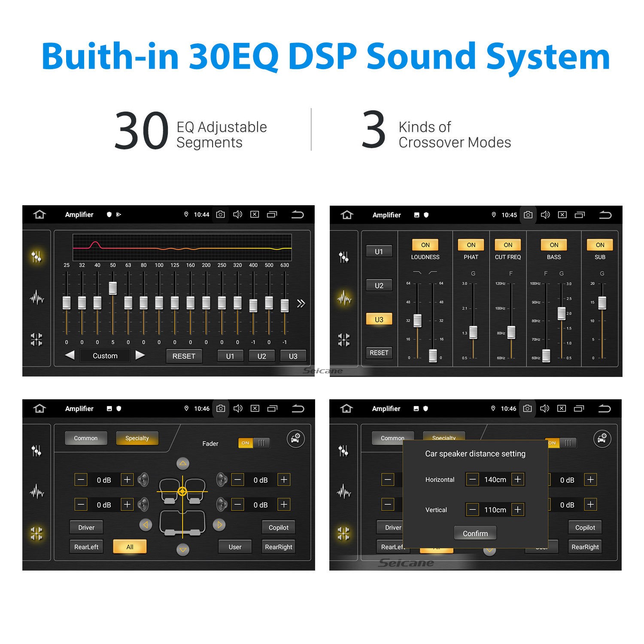Image resolution: width=644 pixels, height=644 pixels.
Task: Select User position in fader screen
Action: (x=235, y=547)
